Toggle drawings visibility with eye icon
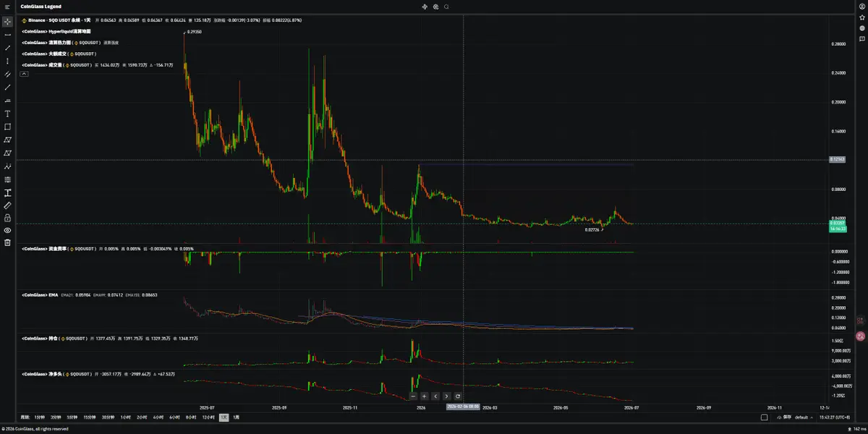 tap(7, 230)
